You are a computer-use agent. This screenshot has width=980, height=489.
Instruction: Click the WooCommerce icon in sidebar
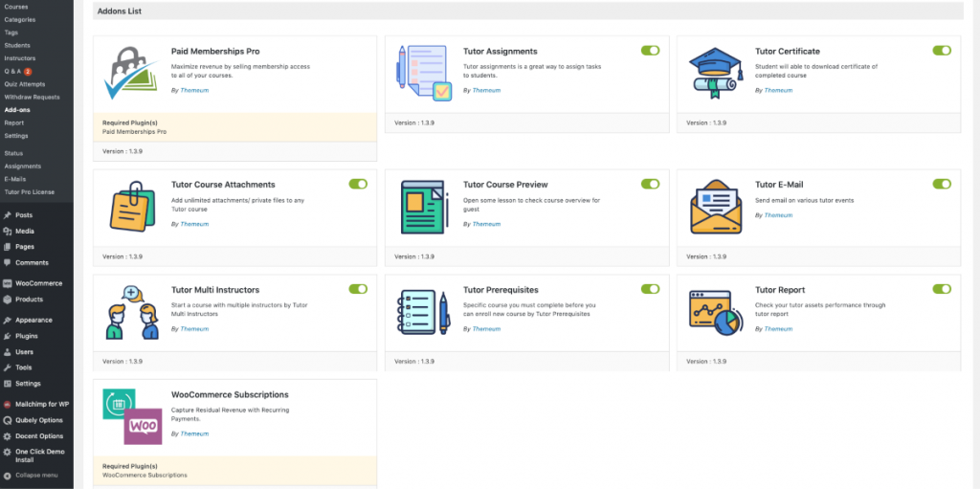pyautogui.click(x=8, y=283)
